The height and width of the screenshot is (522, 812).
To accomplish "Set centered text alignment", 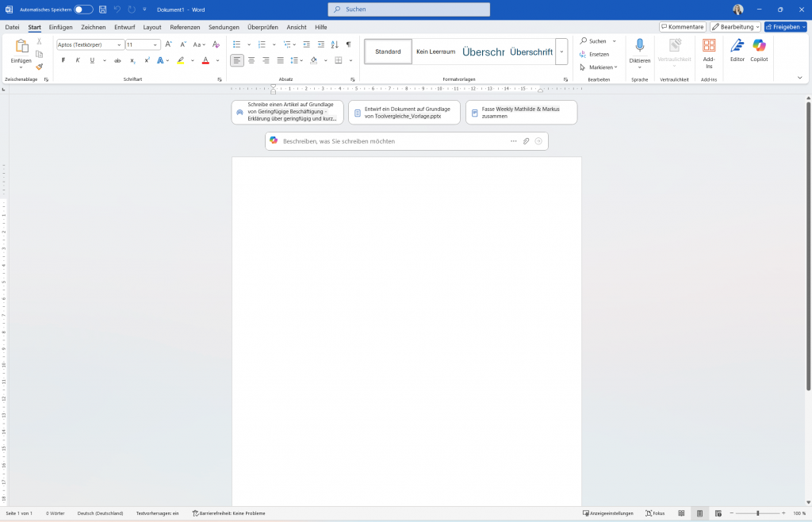I will [x=251, y=60].
